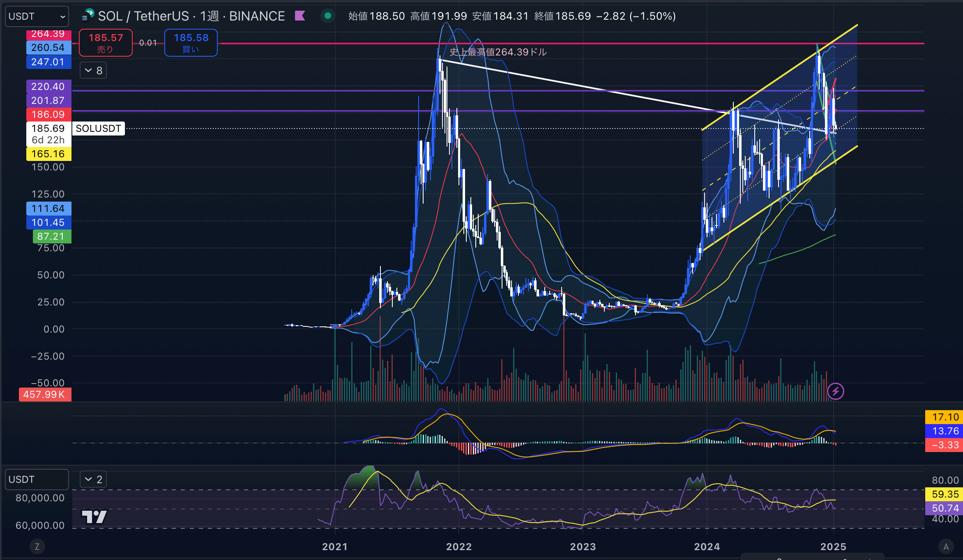The width and height of the screenshot is (963, 560).
Task: Open the USDT currency dropdown at top
Action: click(x=37, y=16)
